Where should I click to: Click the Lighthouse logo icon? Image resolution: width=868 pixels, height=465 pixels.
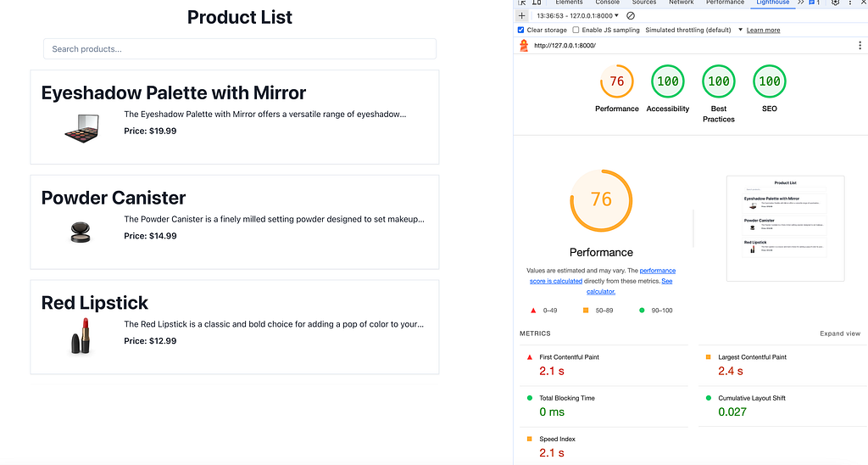(524, 46)
